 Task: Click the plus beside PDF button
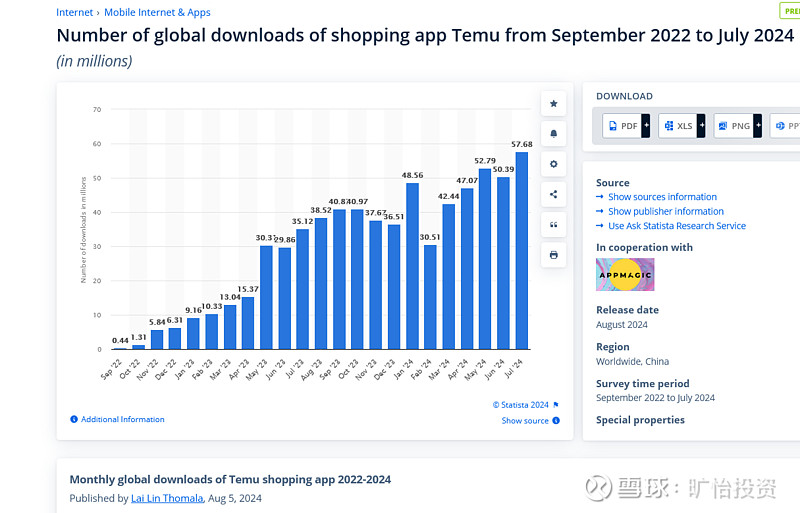646,126
